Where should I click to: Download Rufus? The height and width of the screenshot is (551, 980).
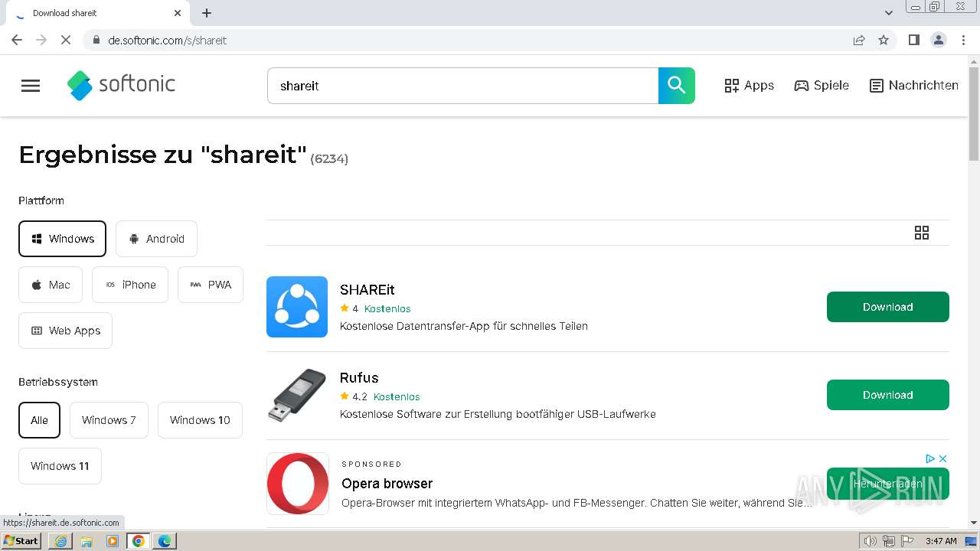[x=888, y=395]
